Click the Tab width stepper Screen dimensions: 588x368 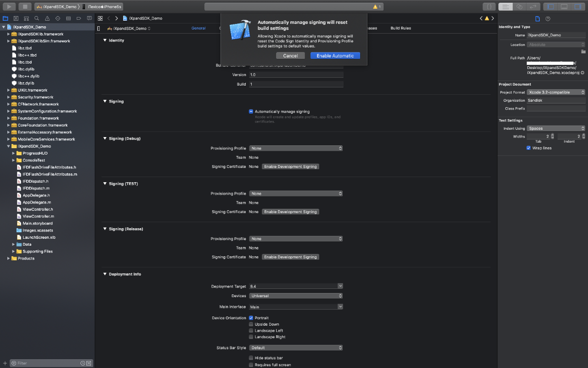click(552, 136)
